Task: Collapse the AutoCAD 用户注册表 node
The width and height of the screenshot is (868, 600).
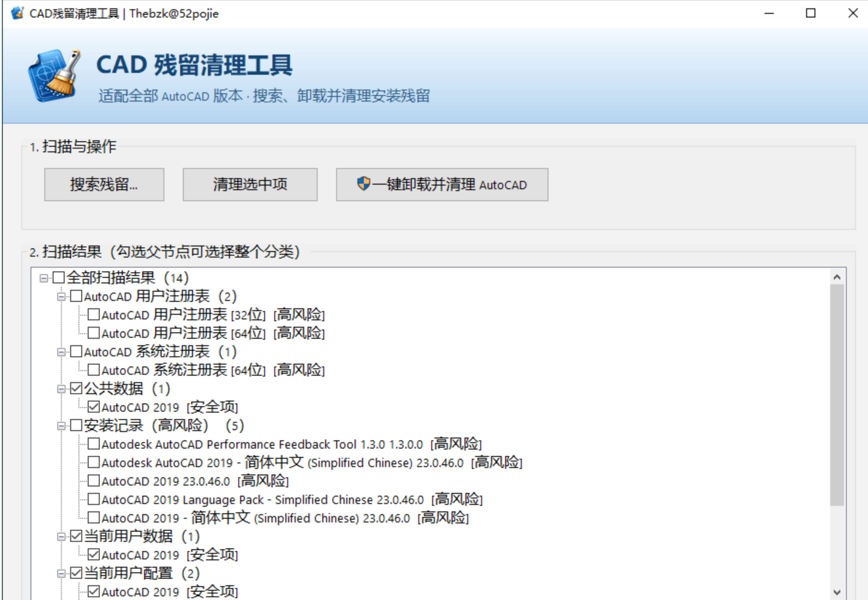Action: (x=61, y=297)
